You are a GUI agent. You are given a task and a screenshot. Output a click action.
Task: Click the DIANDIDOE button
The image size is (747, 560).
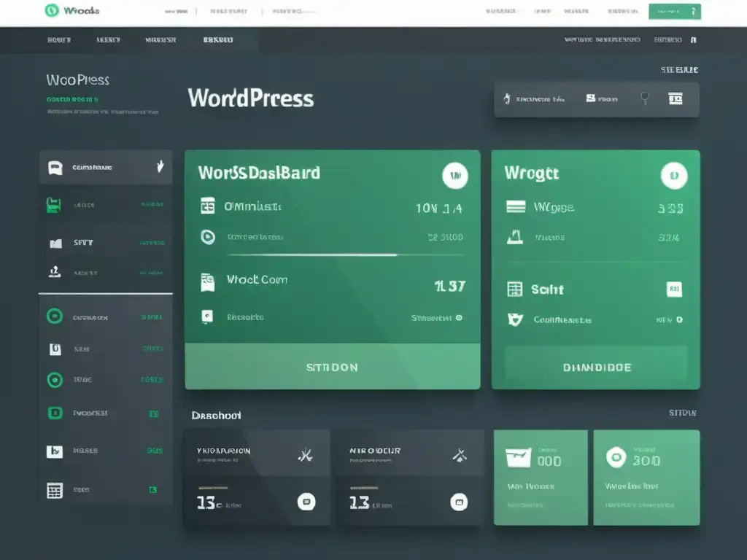tap(597, 367)
